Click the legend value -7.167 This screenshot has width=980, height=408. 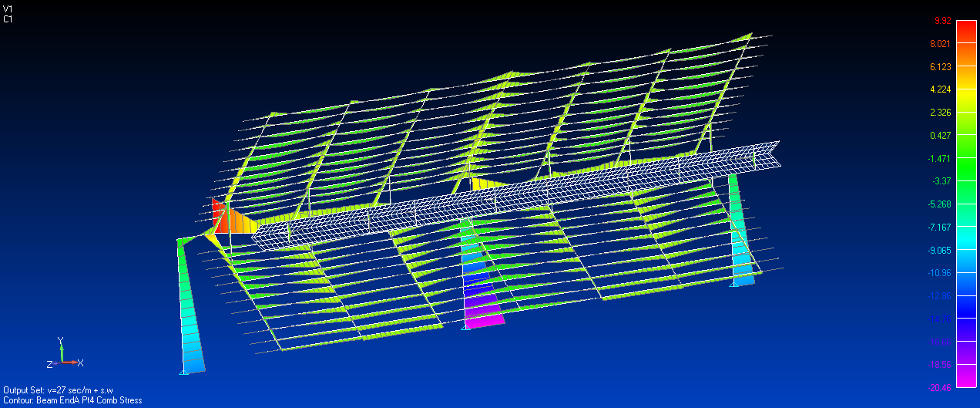940,228
